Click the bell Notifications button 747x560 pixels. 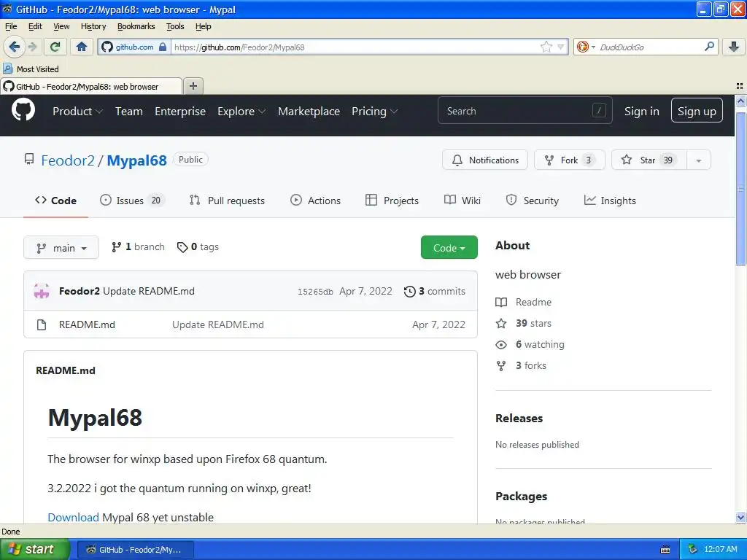click(485, 160)
